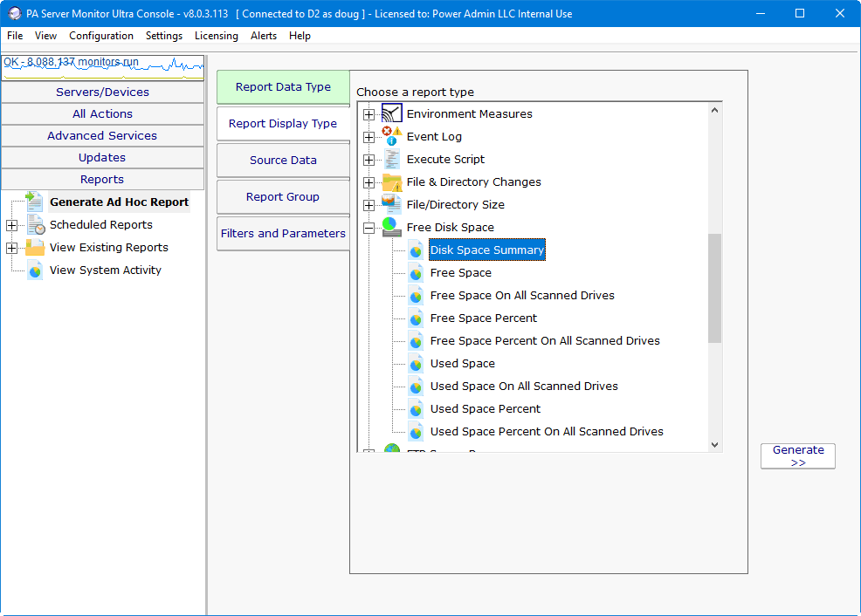The height and width of the screenshot is (616, 861).
Task: Open the All Actions section
Action: 103,114
